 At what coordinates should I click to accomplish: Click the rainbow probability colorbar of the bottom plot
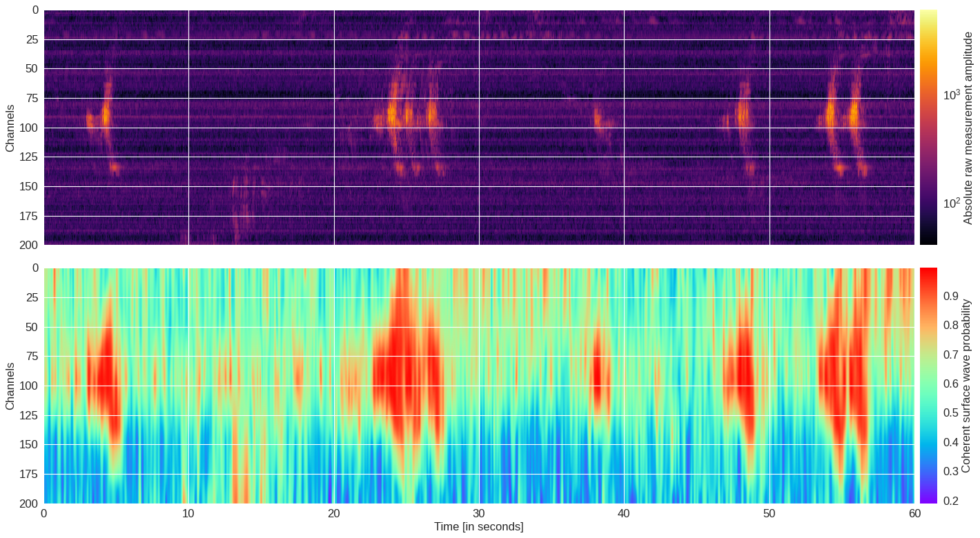928,386
